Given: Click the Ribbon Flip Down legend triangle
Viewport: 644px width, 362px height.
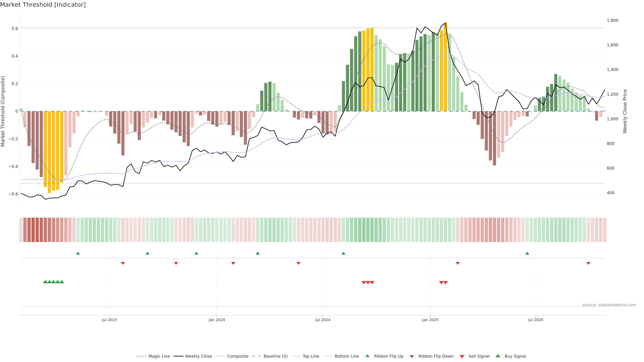Looking at the screenshot, I should [x=412, y=356].
